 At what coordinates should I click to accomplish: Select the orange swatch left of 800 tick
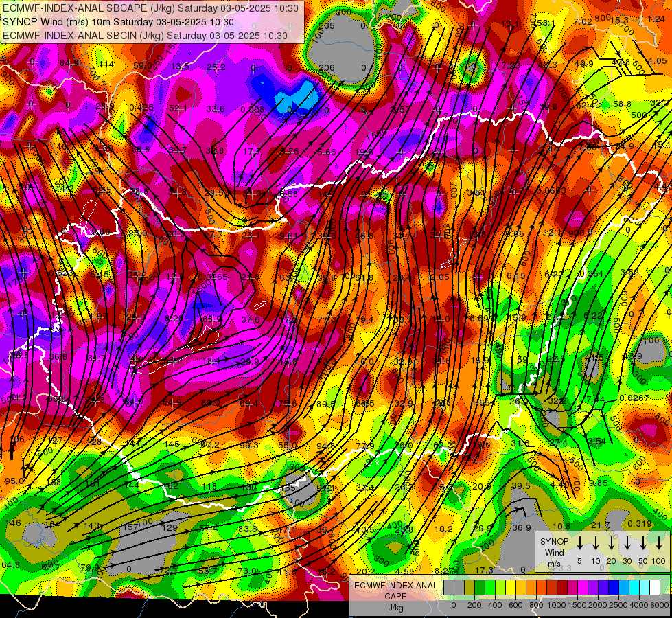point(531,587)
